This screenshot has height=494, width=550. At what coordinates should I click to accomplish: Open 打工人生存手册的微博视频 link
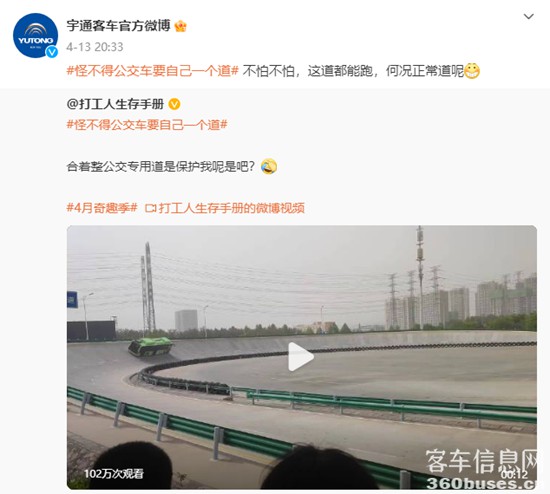(232, 208)
